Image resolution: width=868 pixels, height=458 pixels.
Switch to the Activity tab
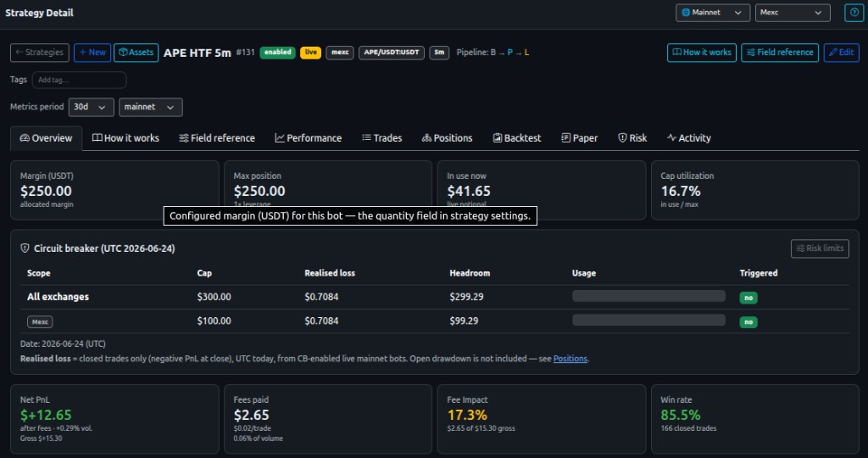tap(689, 138)
